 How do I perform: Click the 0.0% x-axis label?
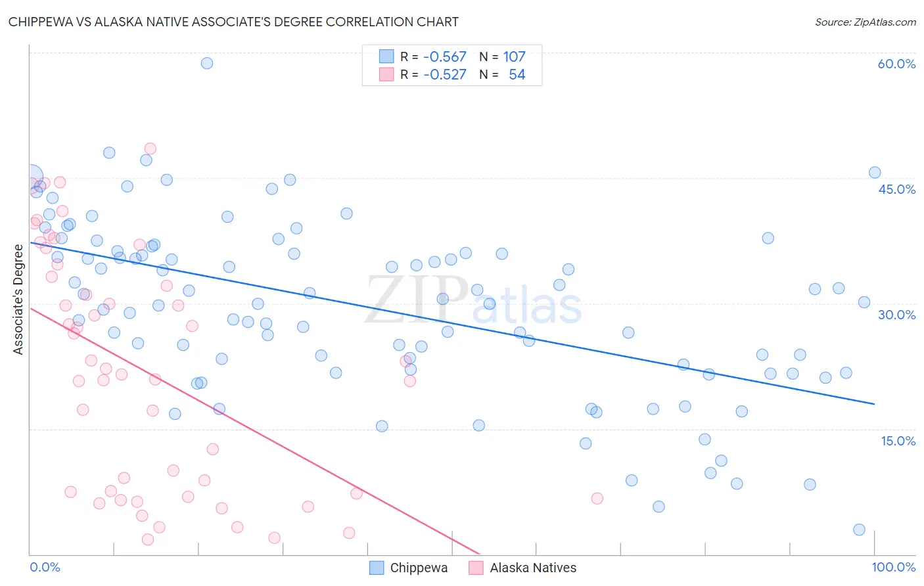click(x=45, y=567)
